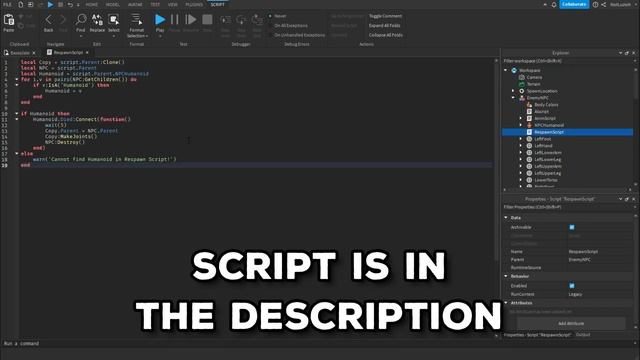Click the new file icon in title bar
The width and height of the screenshot is (640, 360).
tap(20, 4)
